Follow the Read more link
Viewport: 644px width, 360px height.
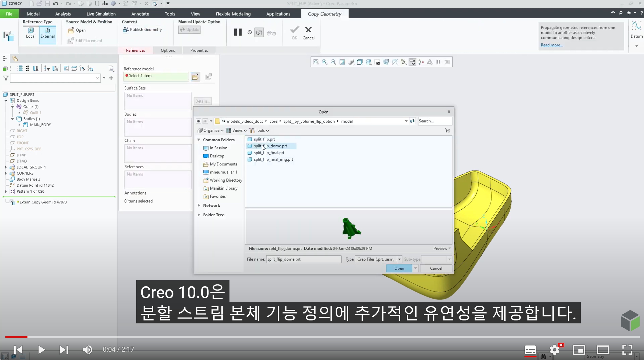552,45
